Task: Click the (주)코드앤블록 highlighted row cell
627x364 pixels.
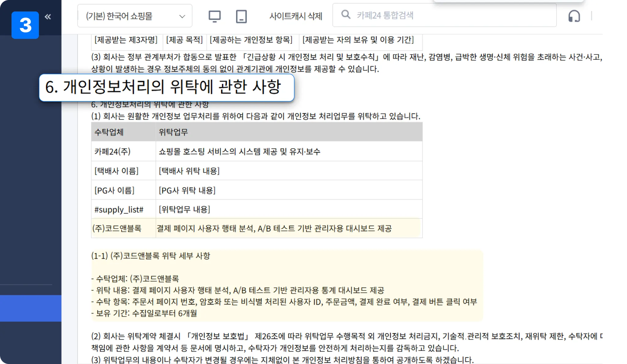Action: [117, 228]
